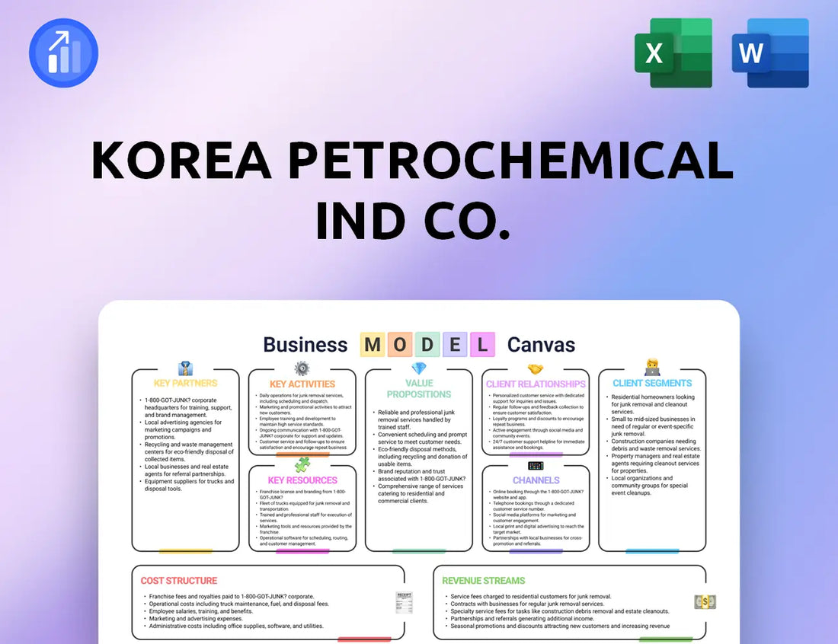Viewport: 838px width, 644px height.
Task: Click the word Canvas in canvas title
Action: pos(541,345)
